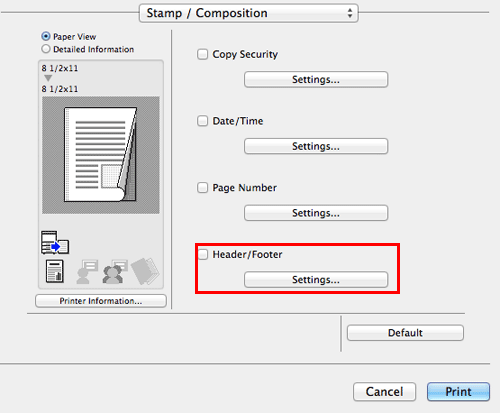Click the document page icon with chart
Screen dimensions: 500x413
[55, 271]
